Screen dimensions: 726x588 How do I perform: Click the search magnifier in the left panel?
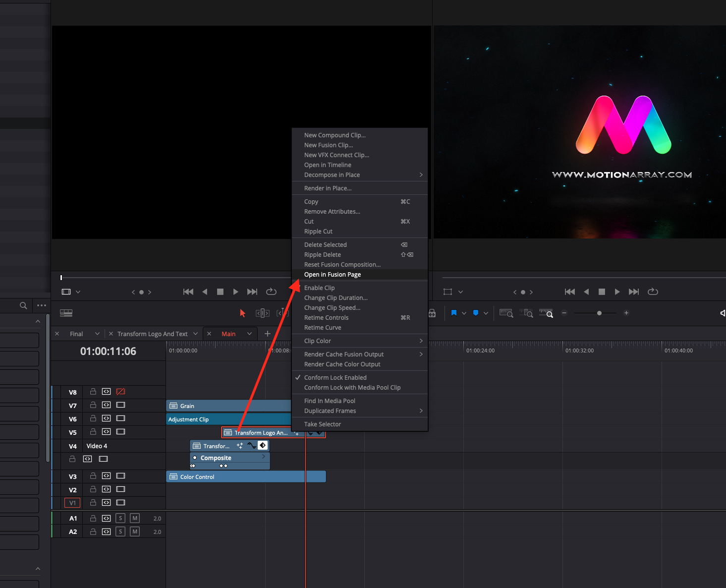tap(23, 305)
